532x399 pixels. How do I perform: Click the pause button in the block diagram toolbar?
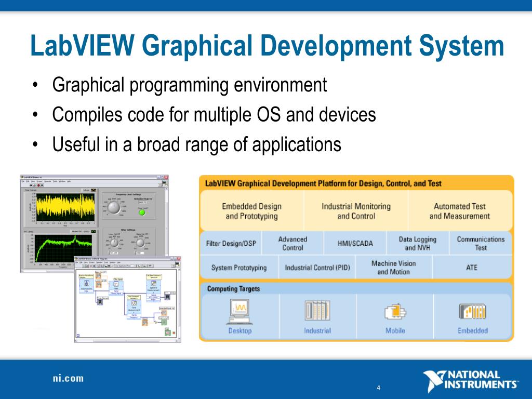click(95, 266)
